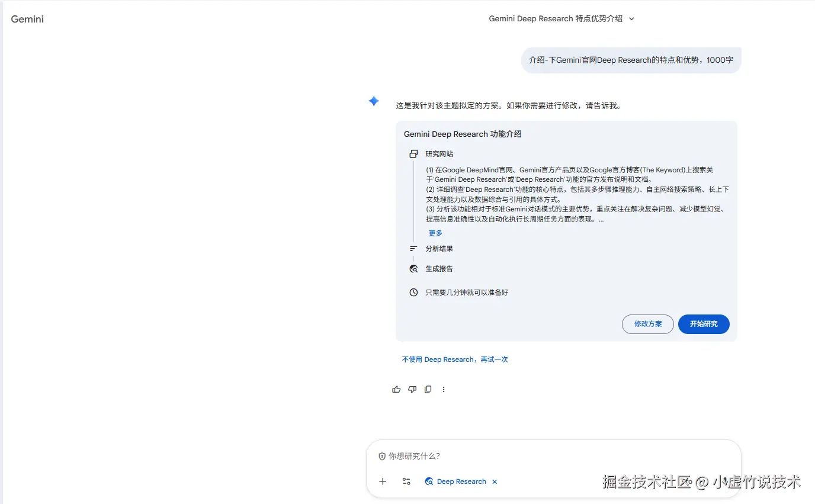Like the response with the thumbs up icon
815x504 pixels.
click(x=396, y=389)
